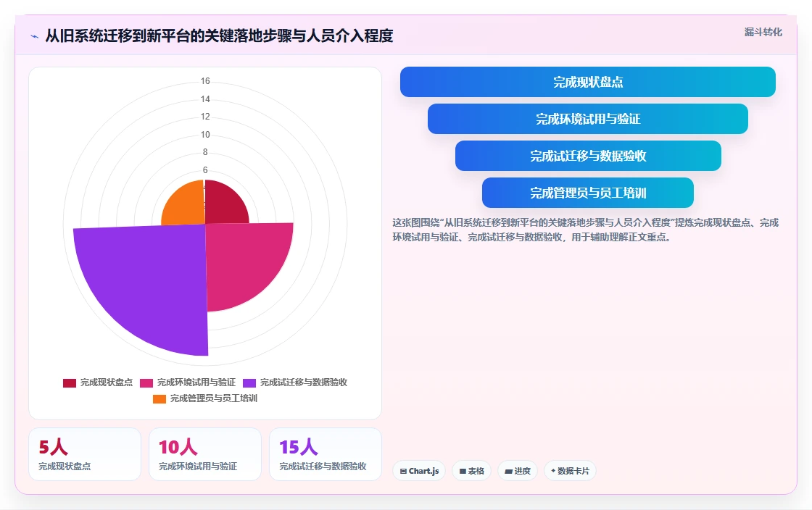This screenshot has height=510, width=812.
Task: Click the axis label 14
Action: (205, 99)
